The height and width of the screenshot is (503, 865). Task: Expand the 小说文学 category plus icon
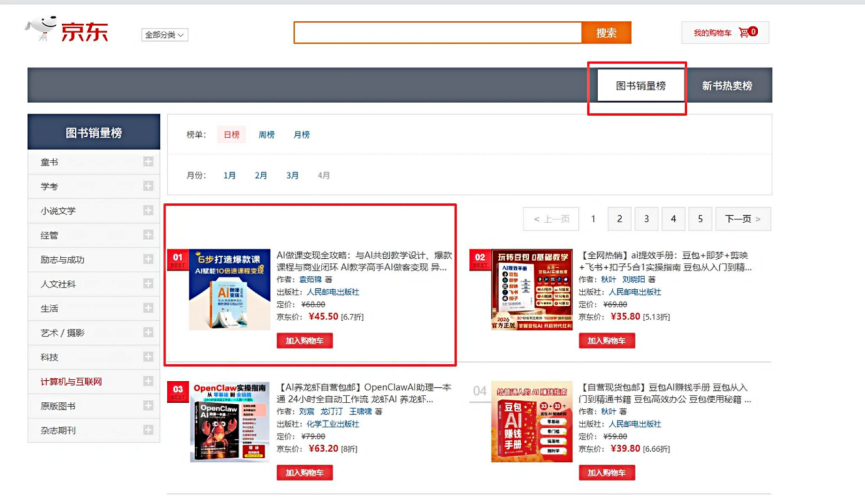tap(148, 210)
